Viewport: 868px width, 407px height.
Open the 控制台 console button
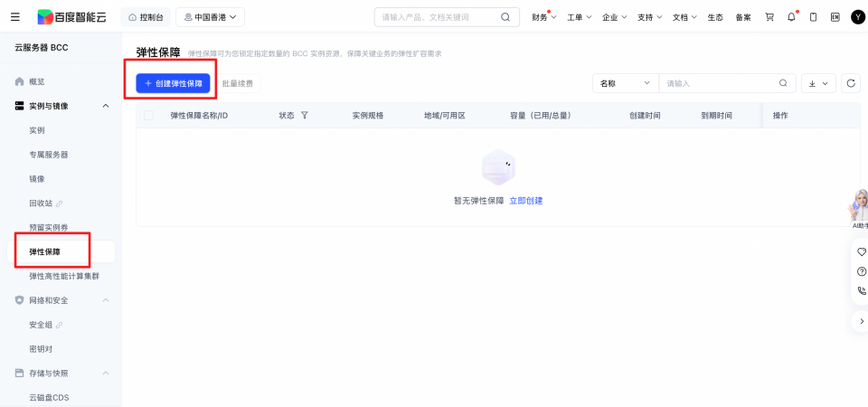pyautogui.click(x=146, y=17)
